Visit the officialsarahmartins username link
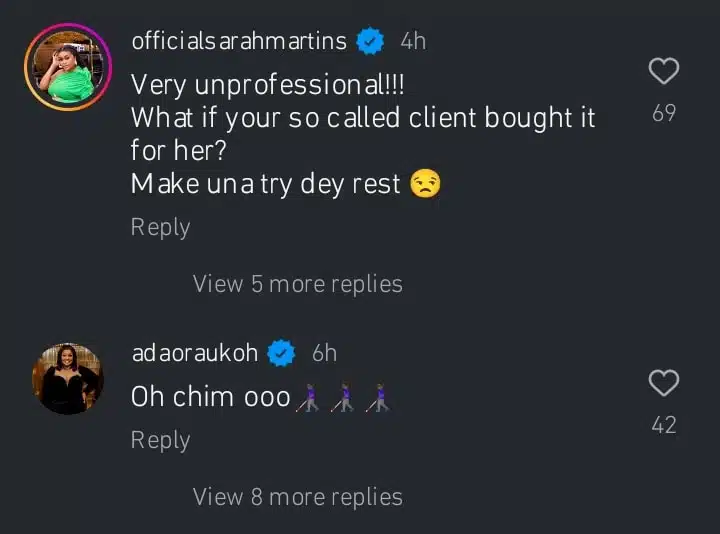Image resolution: width=720 pixels, height=534 pixels. click(239, 41)
